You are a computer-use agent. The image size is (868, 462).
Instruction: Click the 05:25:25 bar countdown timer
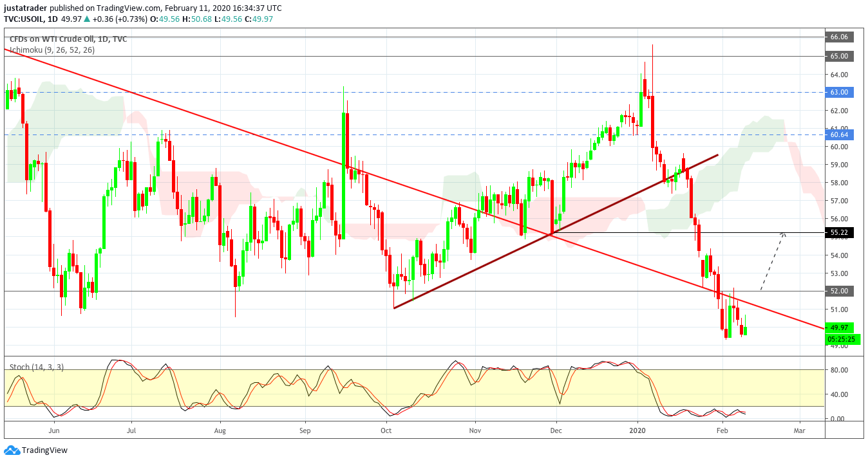pyautogui.click(x=841, y=338)
